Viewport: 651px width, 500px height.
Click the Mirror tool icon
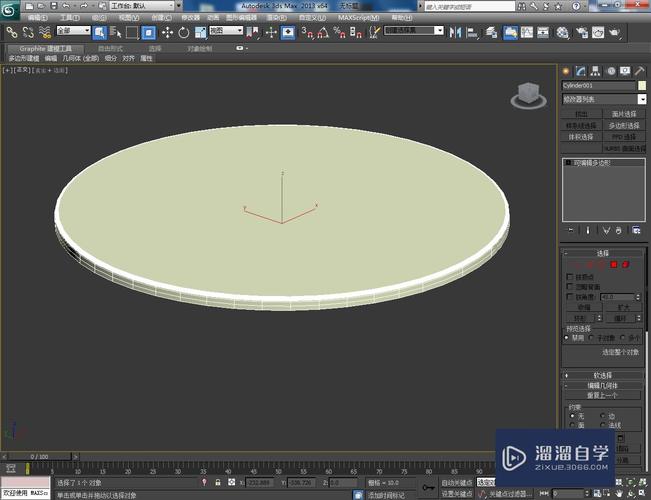point(455,32)
